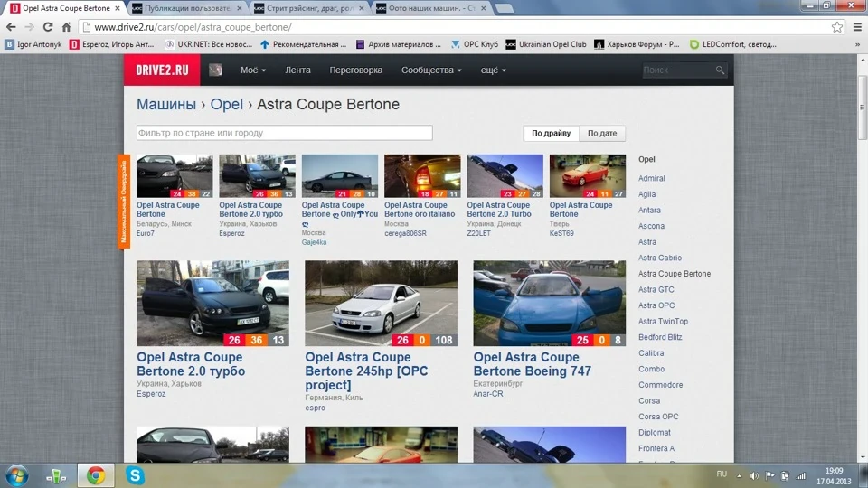Click the volume icon in system tray
The image size is (868, 488).
754,476
